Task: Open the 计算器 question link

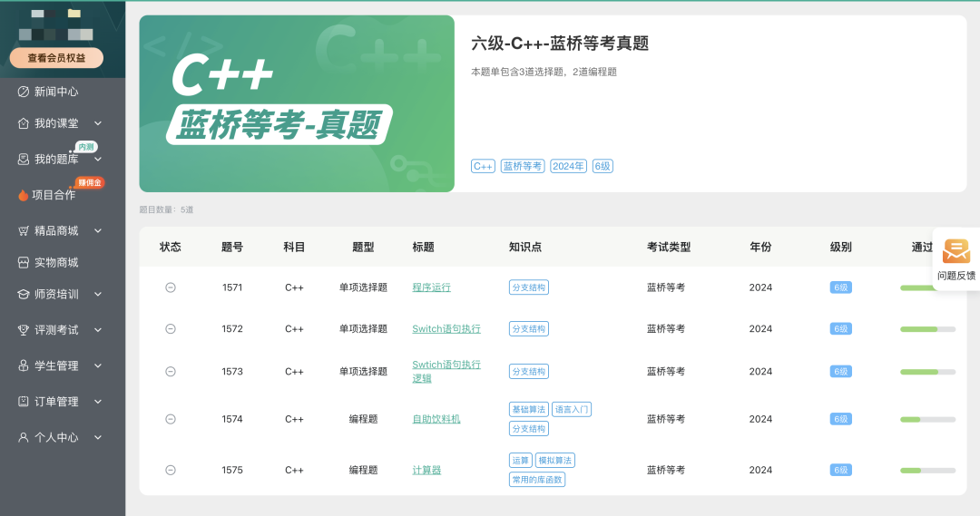Action: pyautogui.click(x=426, y=470)
